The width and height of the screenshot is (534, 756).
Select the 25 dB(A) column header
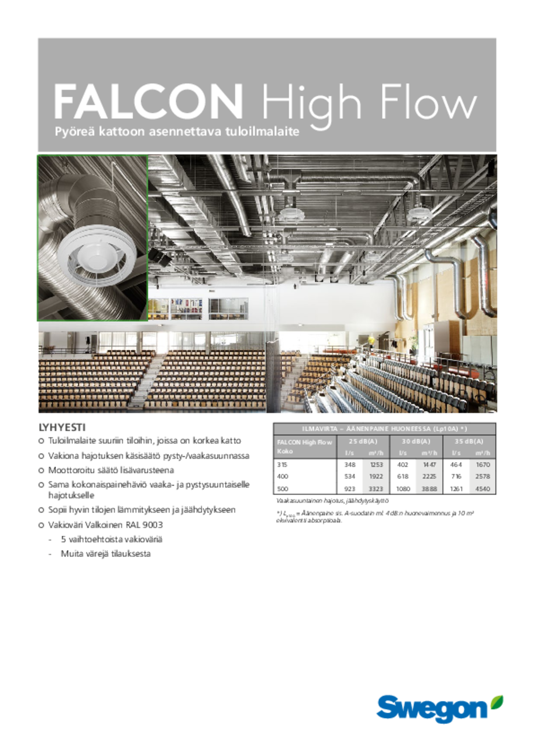(363, 441)
